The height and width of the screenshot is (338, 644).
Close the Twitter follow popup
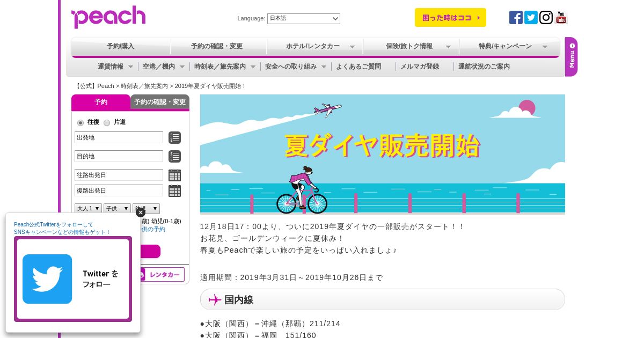click(x=141, y=212)
